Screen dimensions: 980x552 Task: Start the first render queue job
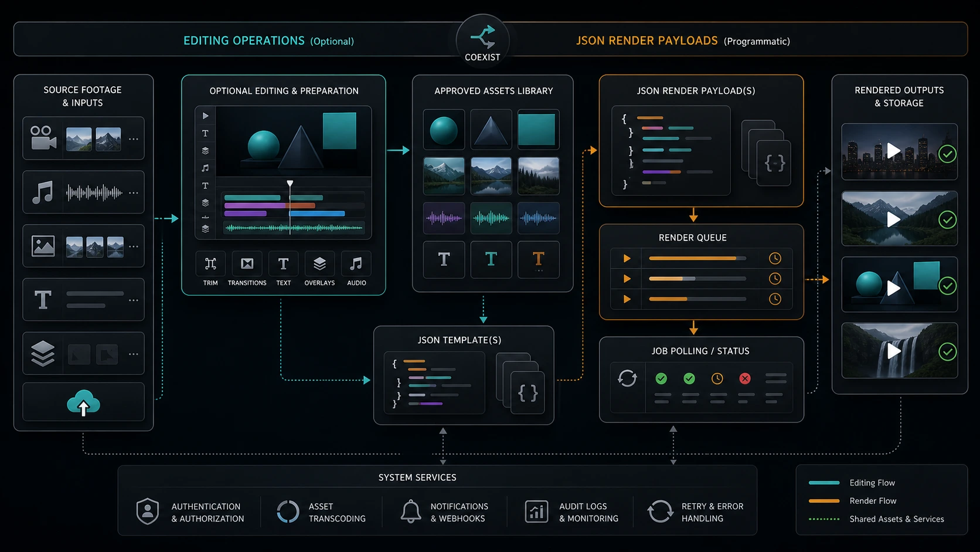click(x=627, y=258)
